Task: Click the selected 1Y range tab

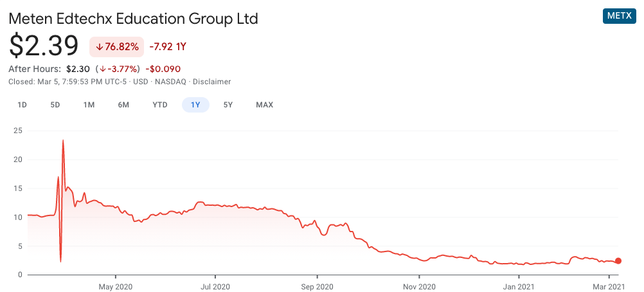Action: 195,105
